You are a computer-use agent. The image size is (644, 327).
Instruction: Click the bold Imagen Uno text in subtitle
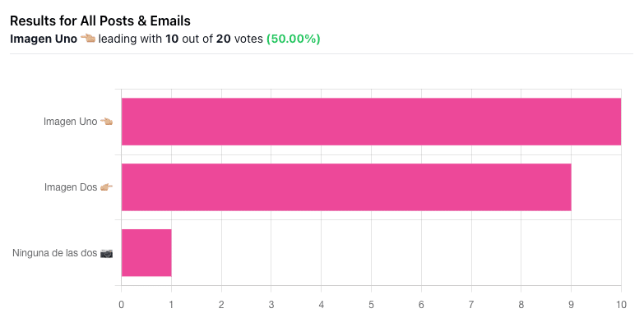tap(44, 39)
